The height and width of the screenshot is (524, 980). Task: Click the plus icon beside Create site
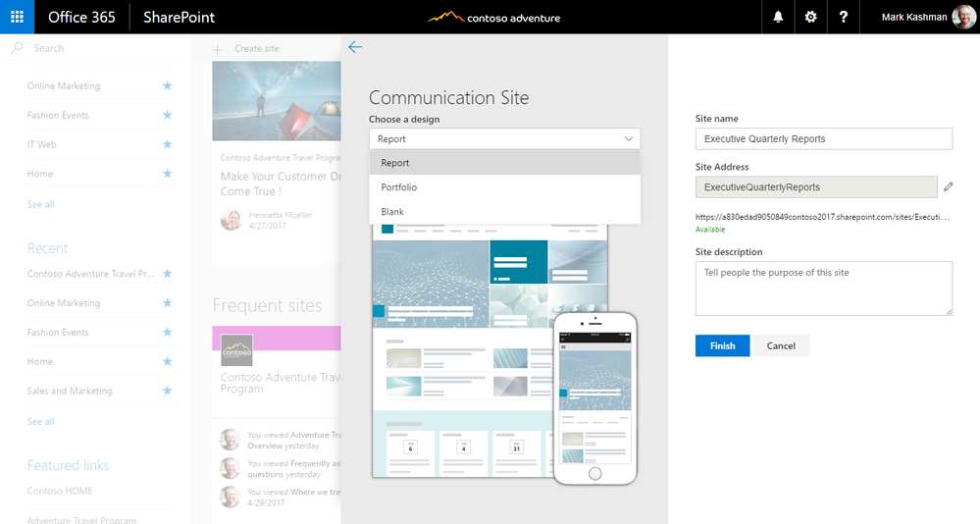tap(218, 49)
